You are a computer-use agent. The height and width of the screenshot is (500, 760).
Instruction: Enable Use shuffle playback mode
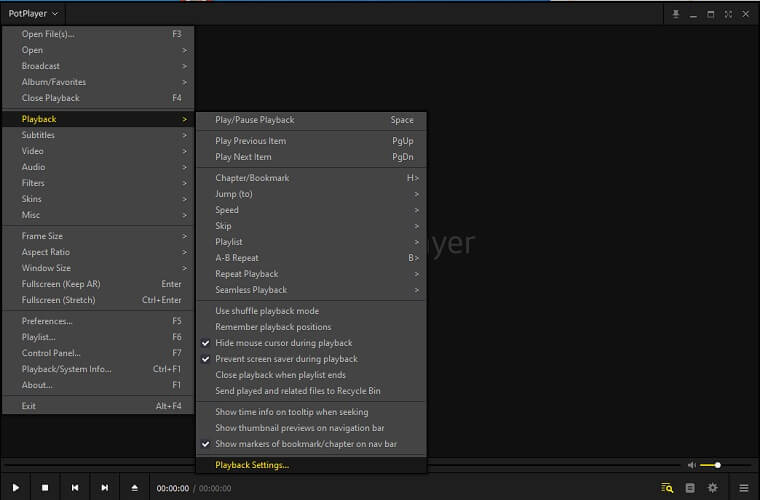point(311,311)
